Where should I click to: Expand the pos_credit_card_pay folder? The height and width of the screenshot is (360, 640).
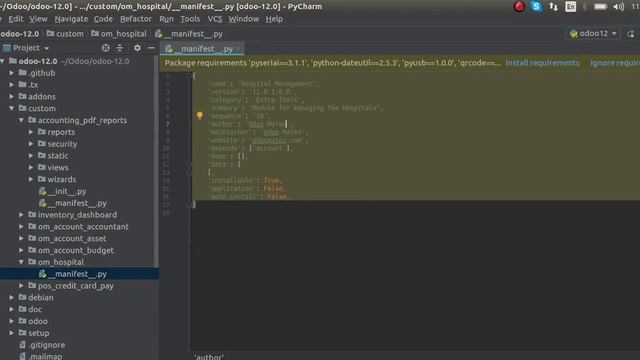[x=21, y=286]
